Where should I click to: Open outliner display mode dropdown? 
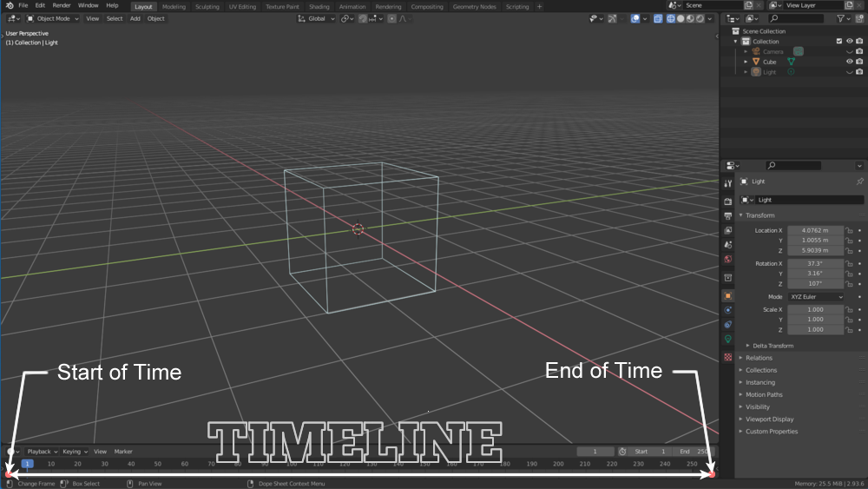[752, 19]
